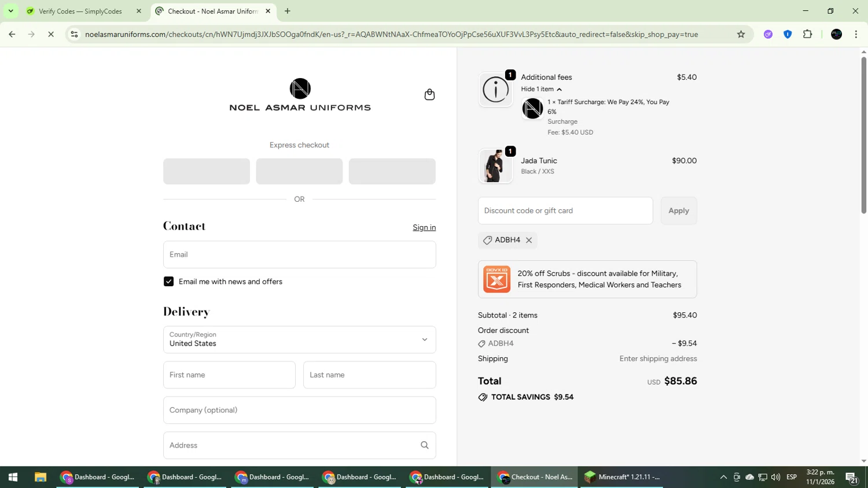View site information in the address bar

pos(74,34)
